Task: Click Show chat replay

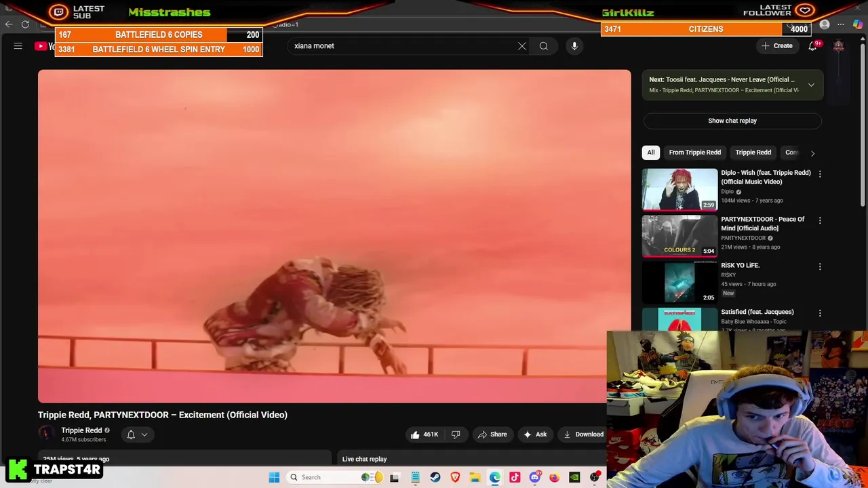Action: tap(732, 121)
